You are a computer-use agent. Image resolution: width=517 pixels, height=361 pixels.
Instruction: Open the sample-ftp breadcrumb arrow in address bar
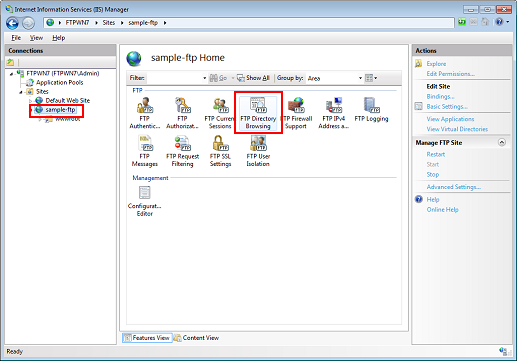(165, 23)
